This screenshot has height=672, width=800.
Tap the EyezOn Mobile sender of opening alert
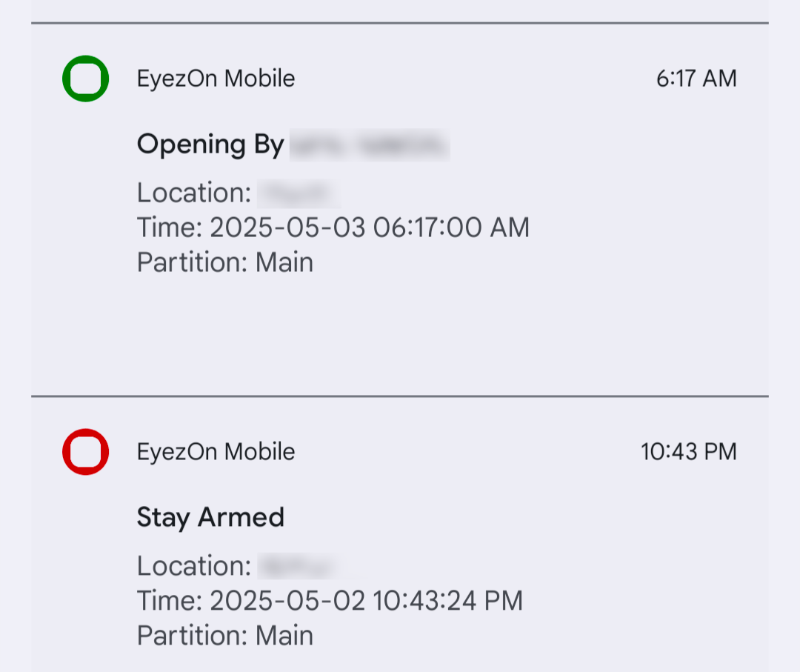[216, 79]
